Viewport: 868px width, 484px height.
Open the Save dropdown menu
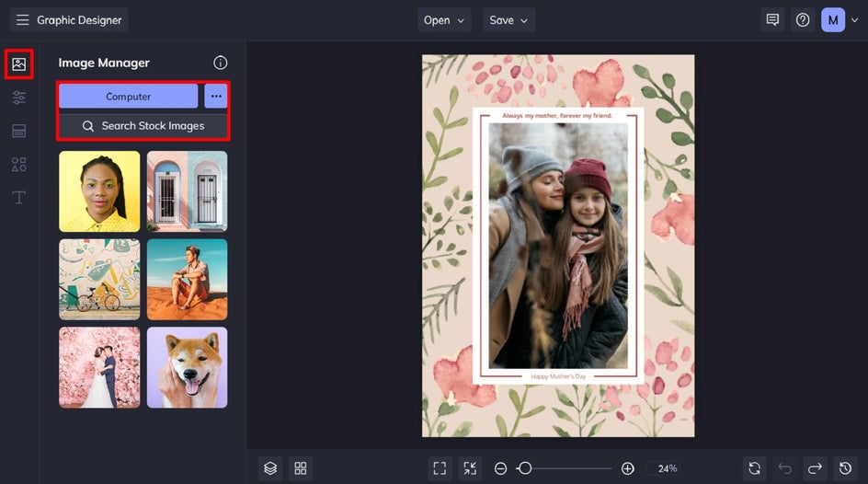[508, 20]
